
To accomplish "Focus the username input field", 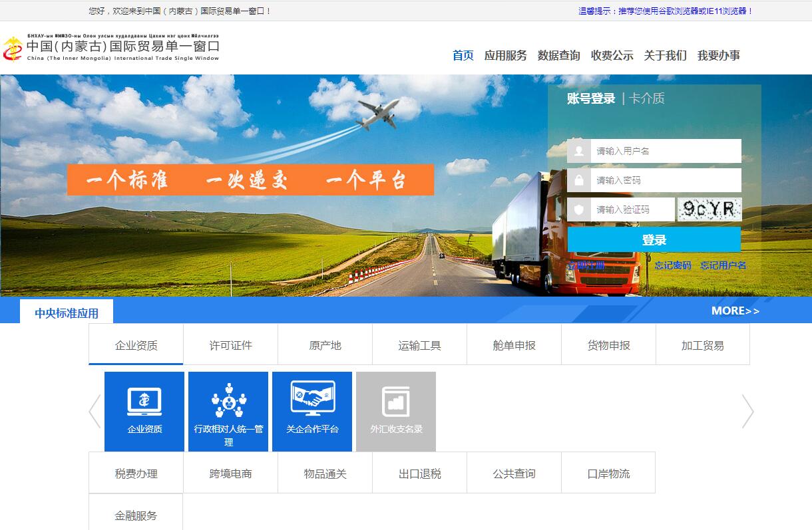I will (x=666, y=151).
